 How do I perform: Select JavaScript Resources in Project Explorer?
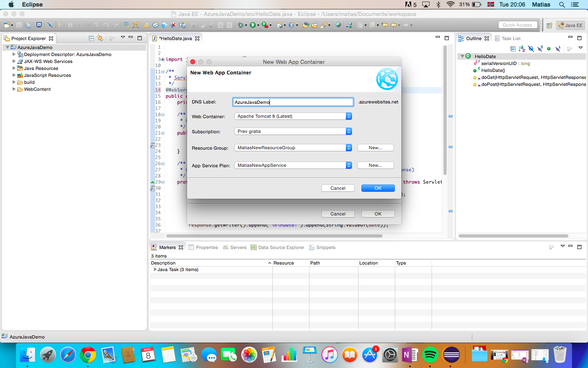[47, 75]
